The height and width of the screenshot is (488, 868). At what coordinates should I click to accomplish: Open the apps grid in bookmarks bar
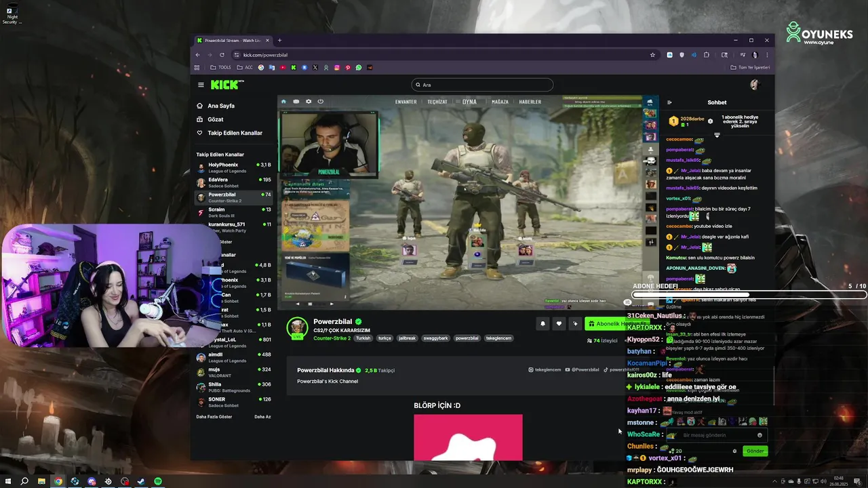tap(197, 68)
